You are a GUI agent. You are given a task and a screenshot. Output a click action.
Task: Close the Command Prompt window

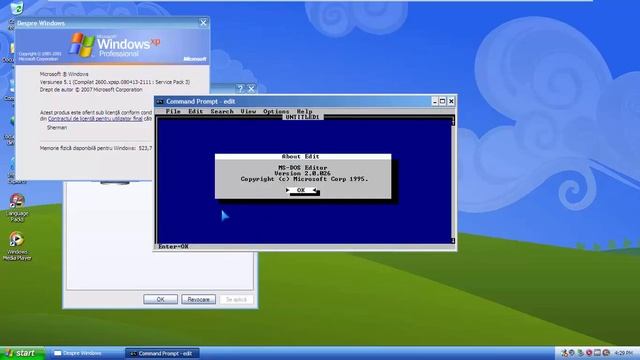(451, 101)
